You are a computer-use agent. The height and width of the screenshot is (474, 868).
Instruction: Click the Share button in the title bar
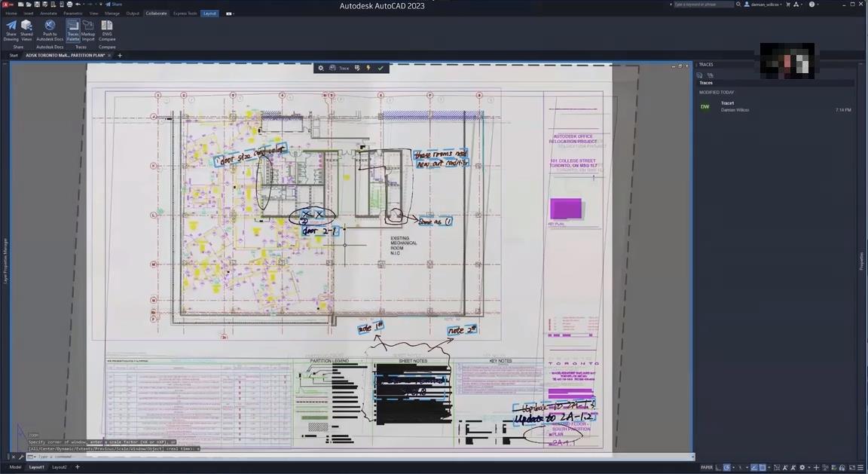click(114, 4)
